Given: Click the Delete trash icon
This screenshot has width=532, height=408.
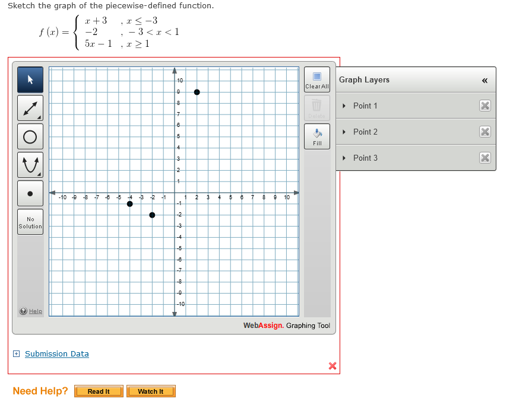Looking at the screenshot, I should 316,107.
